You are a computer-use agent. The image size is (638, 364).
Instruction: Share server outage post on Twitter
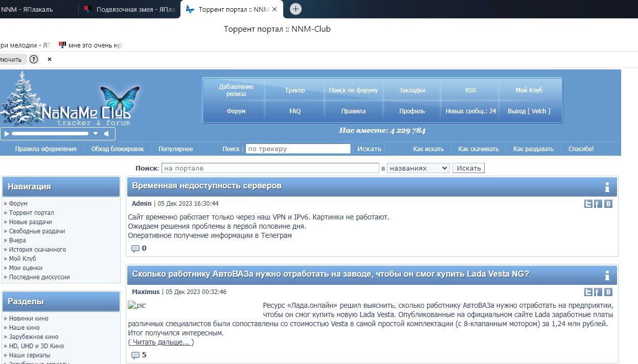click(x=588, y=204)
